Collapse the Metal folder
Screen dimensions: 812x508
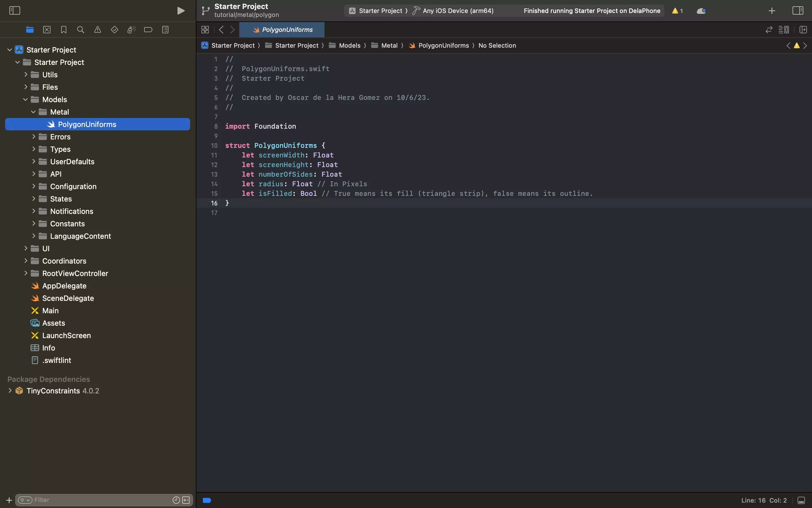[33, 112]
